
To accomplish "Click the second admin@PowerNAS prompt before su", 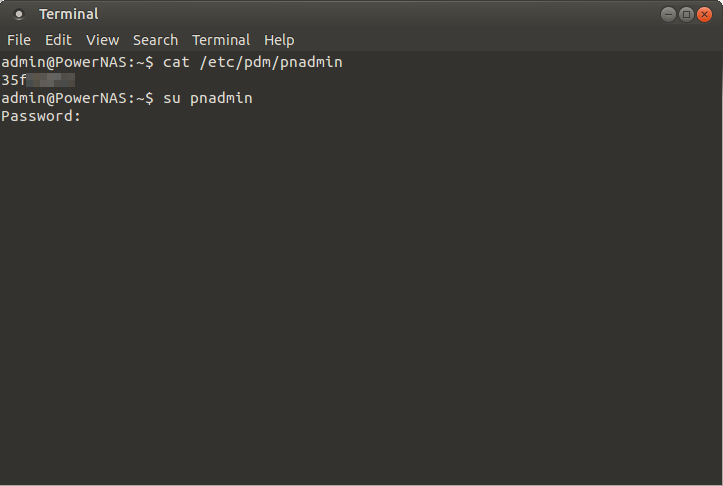I will pos(77,98).
